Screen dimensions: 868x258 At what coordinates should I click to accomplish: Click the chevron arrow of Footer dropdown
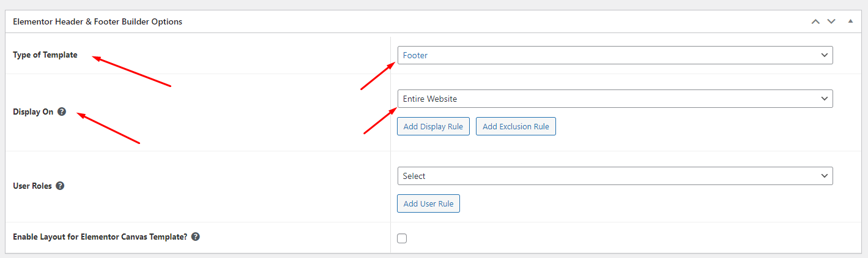pyautogui.click(x=824, y=55)
